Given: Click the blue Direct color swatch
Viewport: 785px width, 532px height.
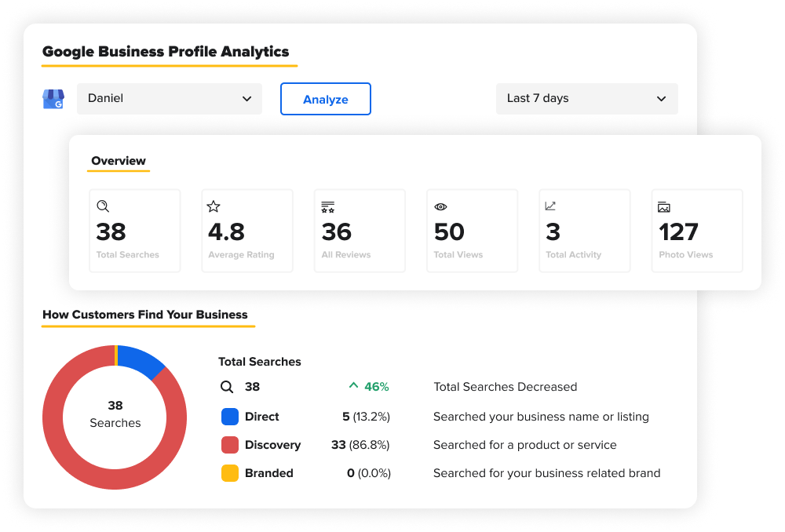Looking at the screenshot, I should tap(230, 417).
